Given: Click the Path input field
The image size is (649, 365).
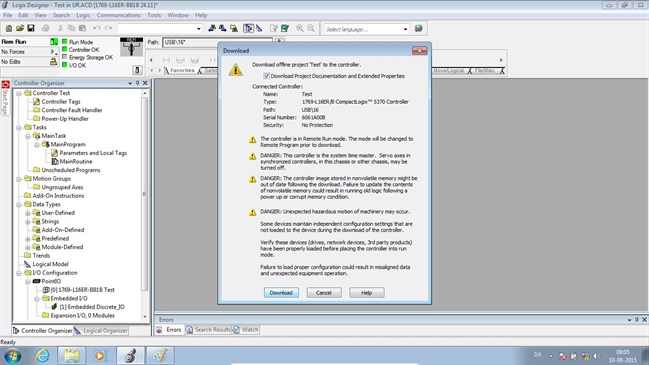Looking at the screenshot, I should click(x=218, y=42).
